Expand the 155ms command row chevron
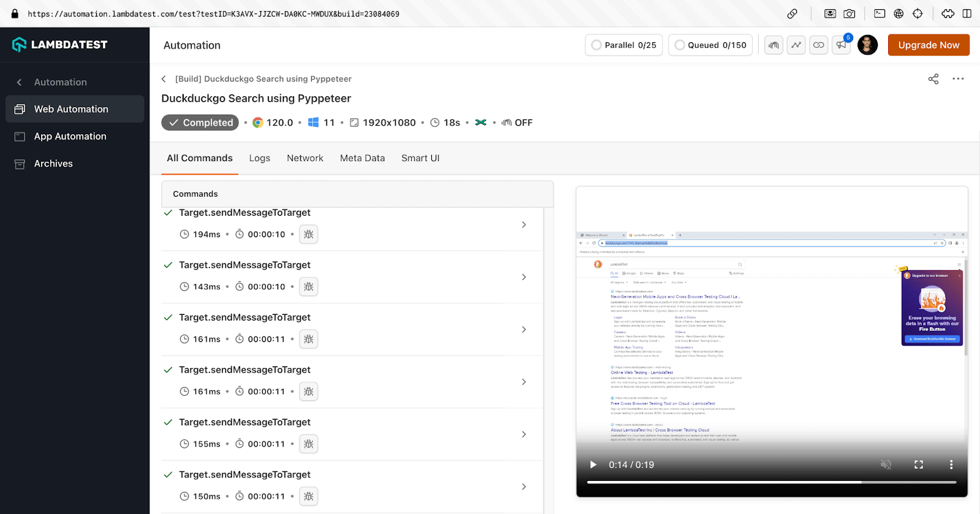The image size is (980, 514). (x=524, y=434)
